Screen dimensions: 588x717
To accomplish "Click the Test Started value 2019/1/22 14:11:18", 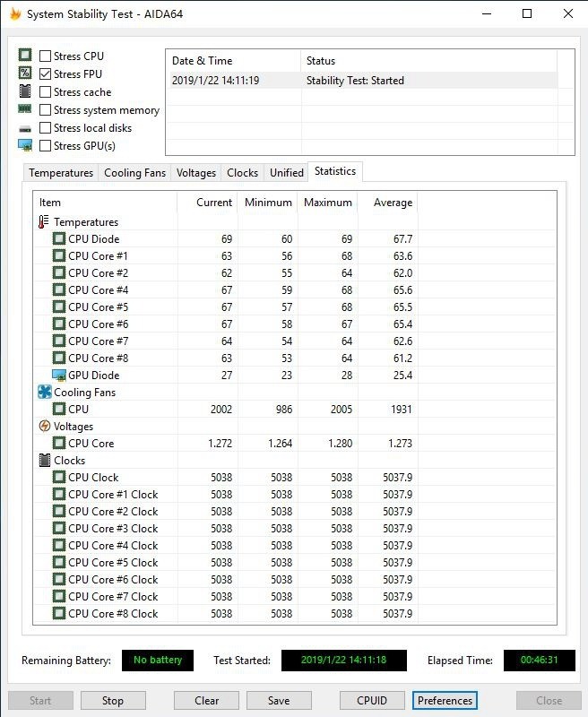I will [x=344, y=660].
